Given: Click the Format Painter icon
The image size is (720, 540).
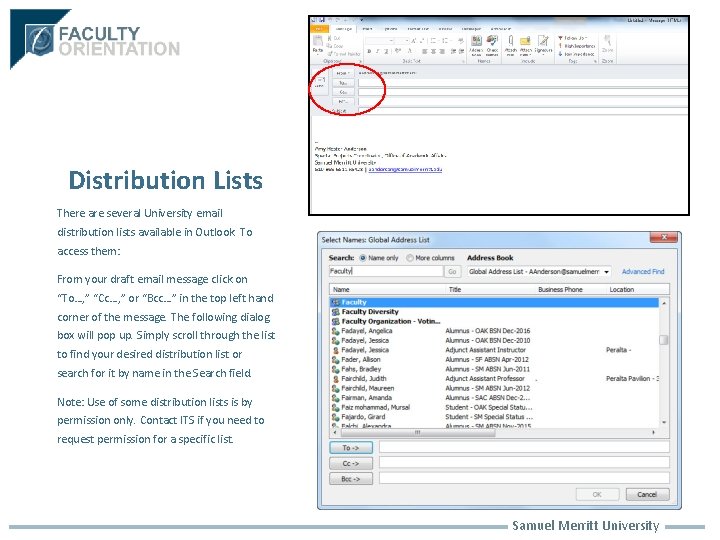Looking at the screenshot, I should point(329,54).
